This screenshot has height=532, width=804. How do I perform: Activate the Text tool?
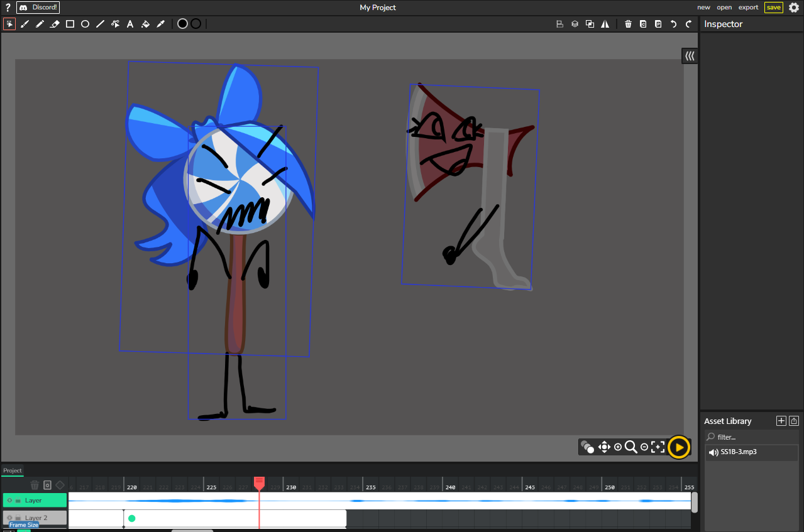(130, 24)
